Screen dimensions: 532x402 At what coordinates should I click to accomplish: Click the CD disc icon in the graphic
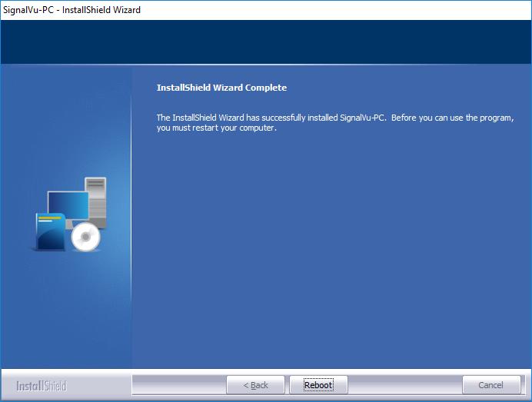point(85,238)
